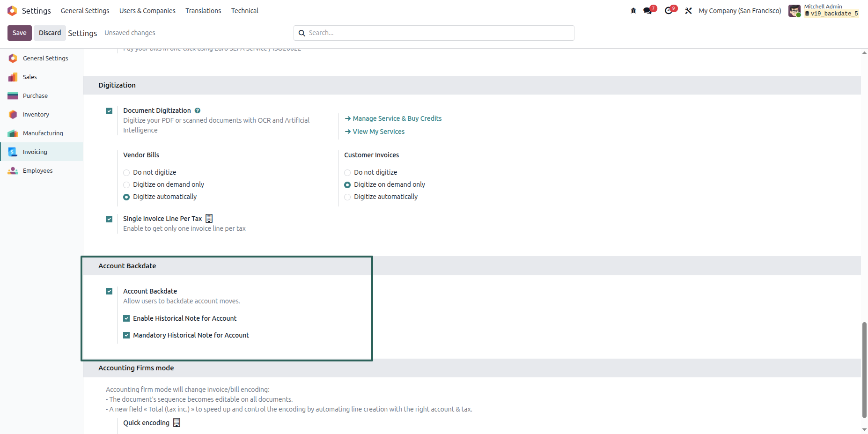This screenshot has height=434, width=868.
Task: Toggle Single Invoice Line Per Tax checkbox
Action: pyautogui.click(x=109, y=219)
